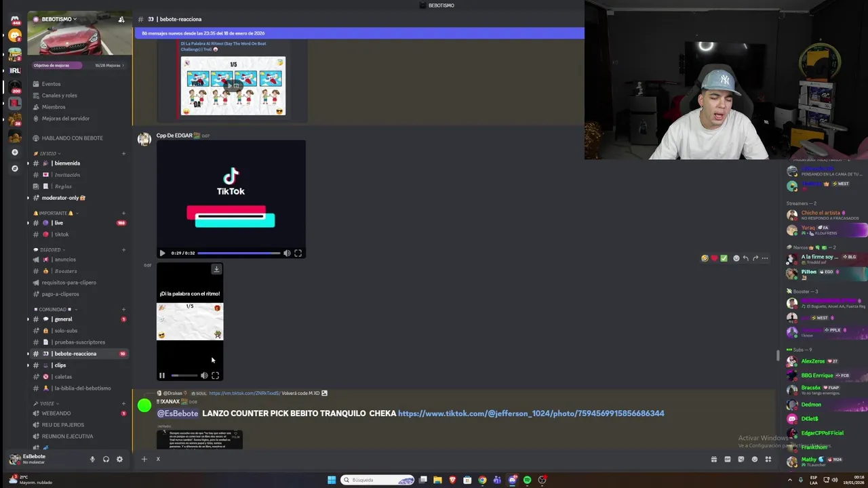Open the BEBOTISMO server dropdown
The width and height of the screenshot is (868, 488).
pos(59,19)
